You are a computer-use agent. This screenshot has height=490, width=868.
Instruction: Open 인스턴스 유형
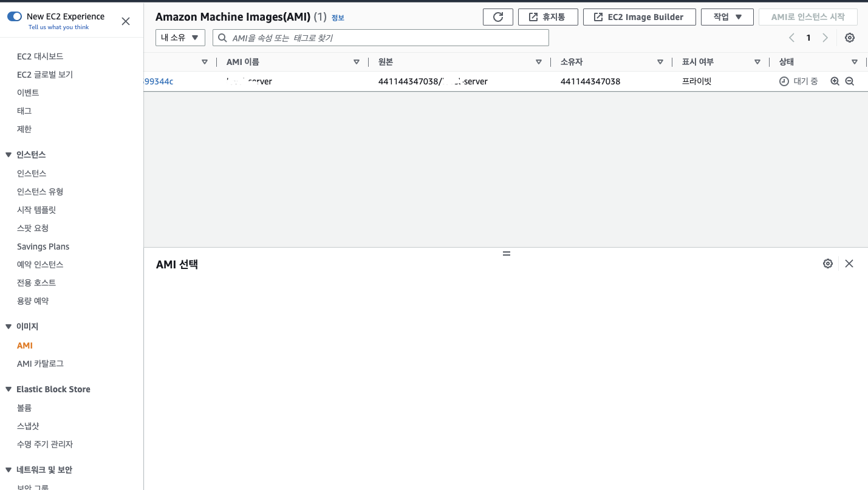(40, 192)
